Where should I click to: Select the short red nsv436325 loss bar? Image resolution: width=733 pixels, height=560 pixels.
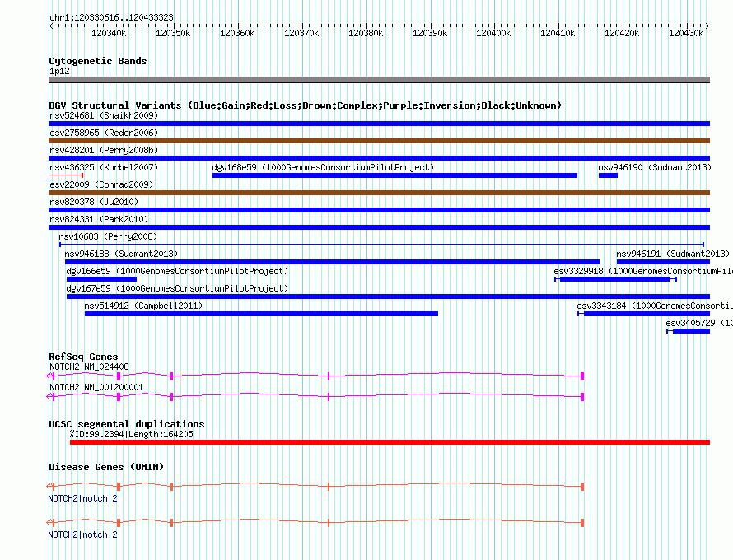pos(66,175)
